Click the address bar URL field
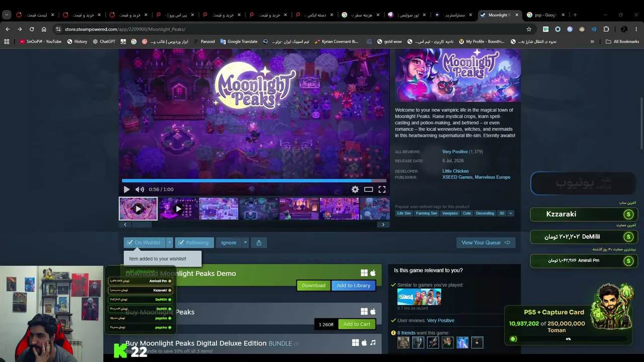Image resolution: width=644 pixels, height=362 pixels. [x=292, y=29]
